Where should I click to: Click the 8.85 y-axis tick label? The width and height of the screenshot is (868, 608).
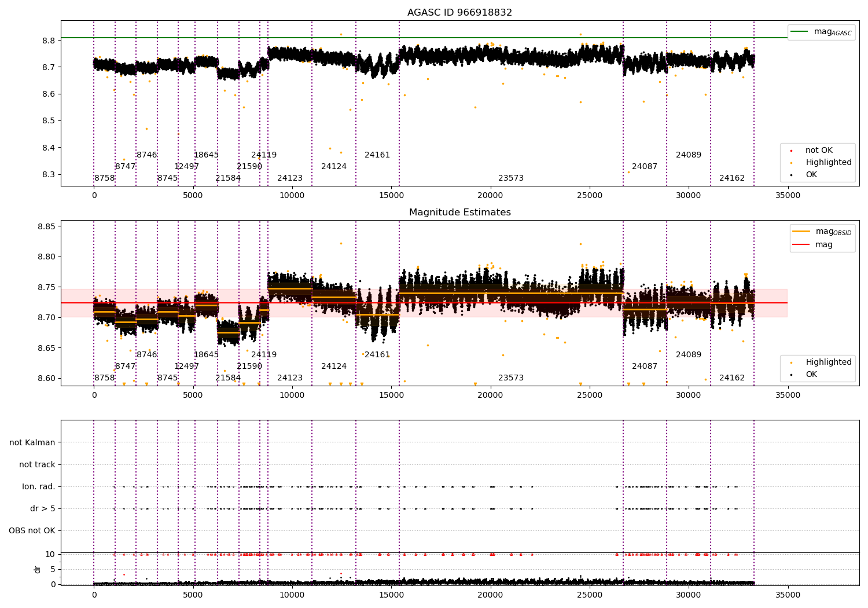(x=46, y=226)
